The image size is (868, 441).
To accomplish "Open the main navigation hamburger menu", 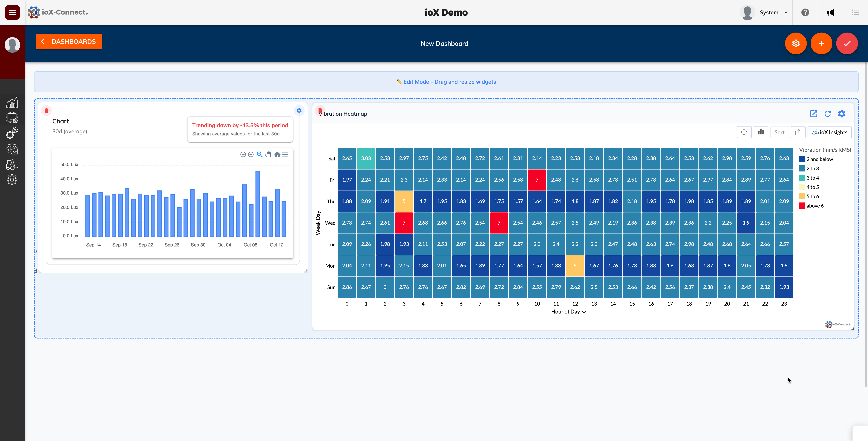I will click(x=12, y=12).
